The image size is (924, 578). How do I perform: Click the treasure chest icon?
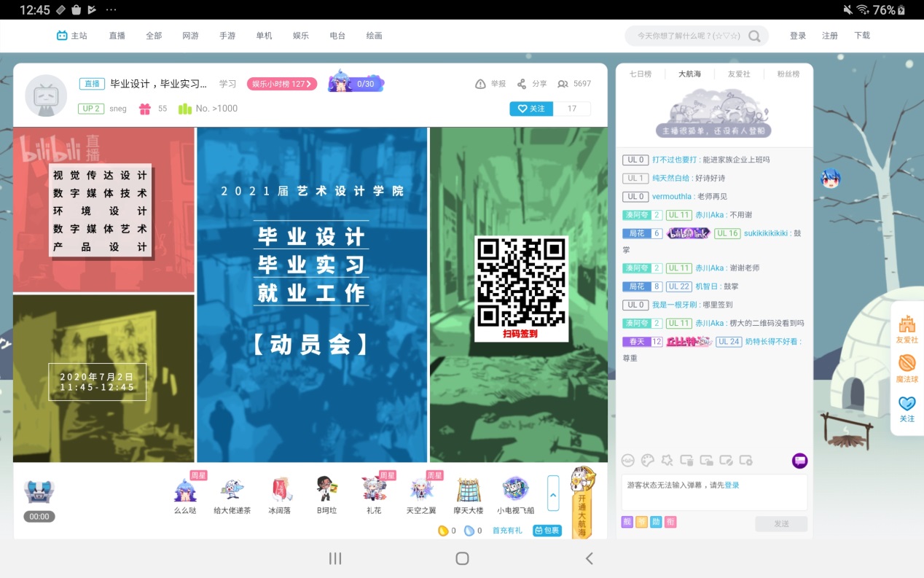pos(39,492)
